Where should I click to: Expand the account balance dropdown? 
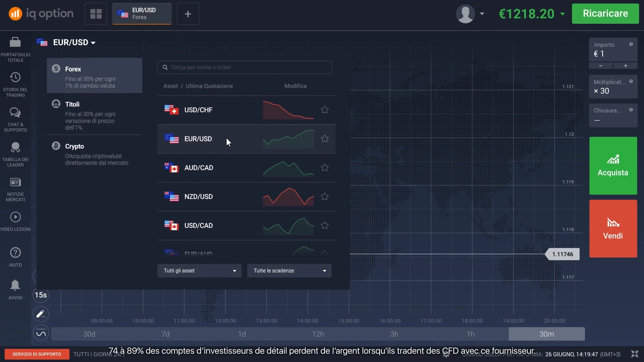click(x=562, y=14)
